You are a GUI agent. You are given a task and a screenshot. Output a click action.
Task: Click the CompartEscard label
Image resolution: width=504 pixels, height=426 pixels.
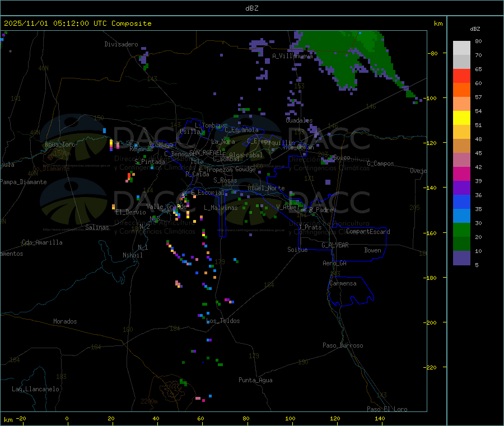pyautogui.click(x=368, y=232)
